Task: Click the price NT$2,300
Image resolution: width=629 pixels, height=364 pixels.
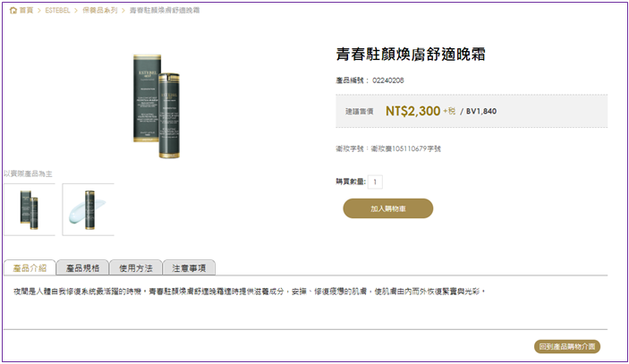Action: (x=412, y=111)
